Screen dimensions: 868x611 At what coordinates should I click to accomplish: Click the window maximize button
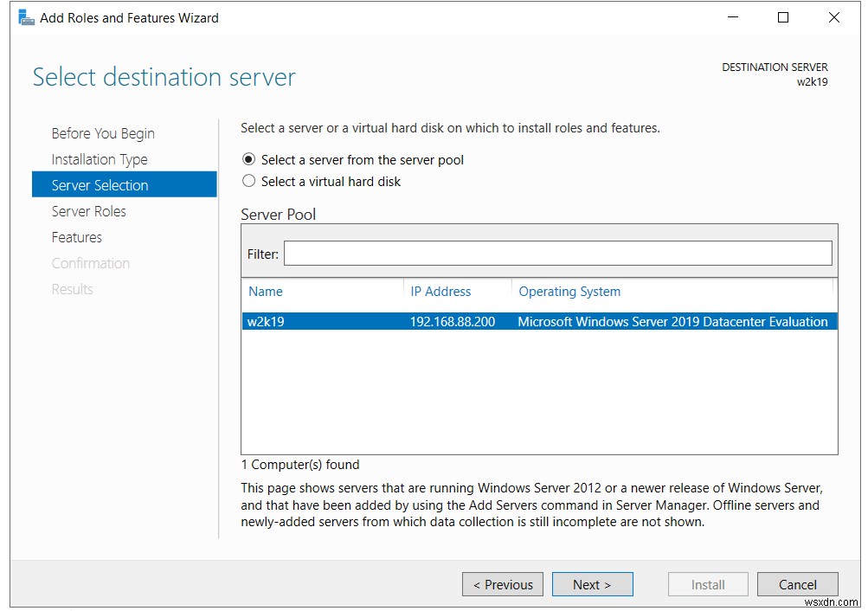click(x=782, y=17)
